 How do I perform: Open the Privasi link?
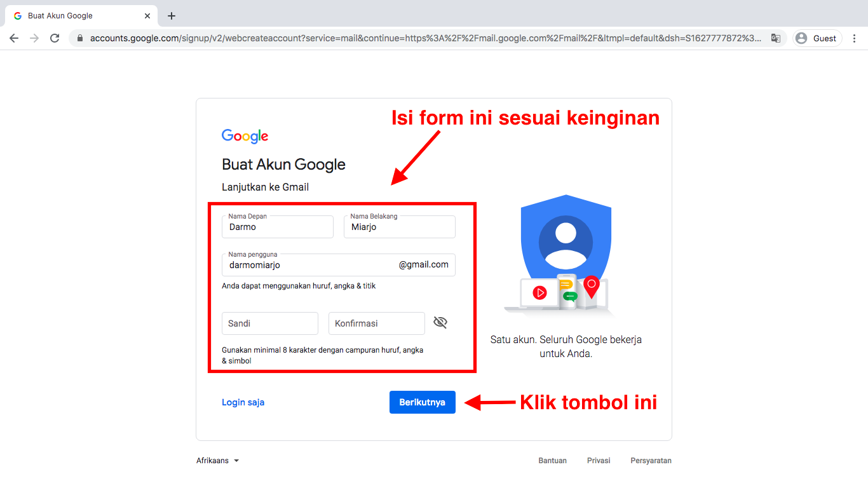point(599,461)
